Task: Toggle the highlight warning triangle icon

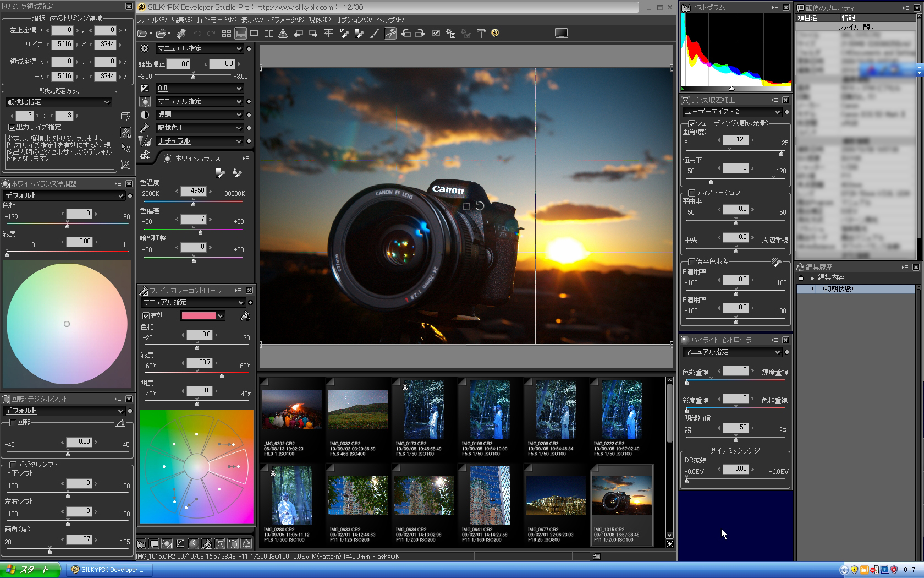Action: pos(283,34)
